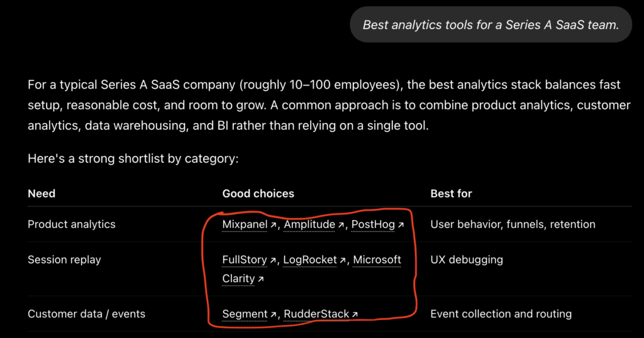Viewport: 644px width, 338px height.
Task: Click the external arrow icon beside PostHog
Action: 401,225
